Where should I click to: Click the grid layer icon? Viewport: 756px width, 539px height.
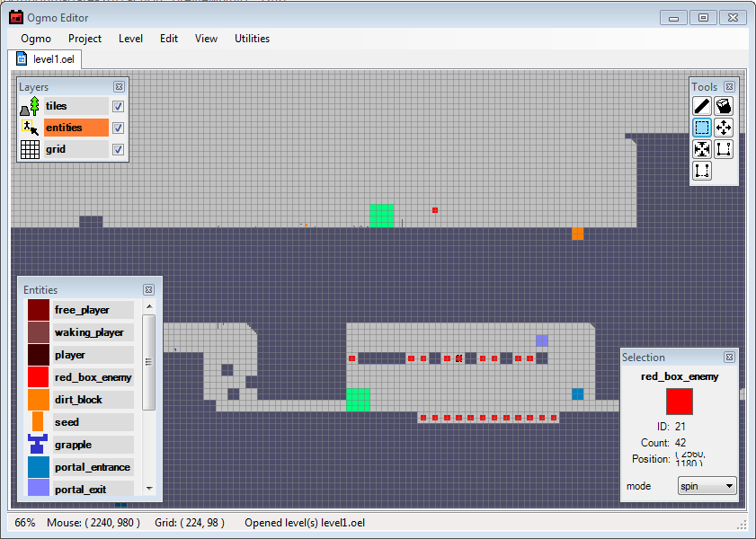click(x=30, y=149)
